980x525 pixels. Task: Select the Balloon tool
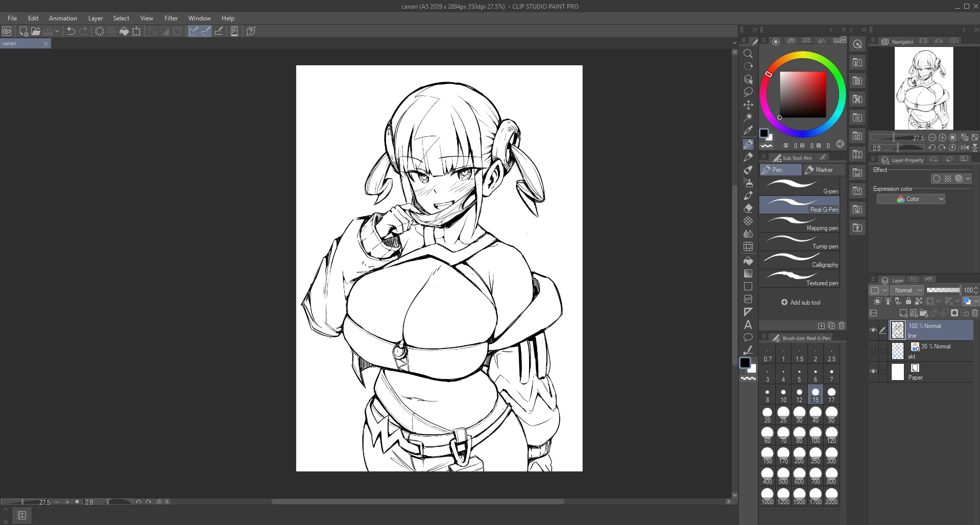pyautogui.click(x=748, y=337)
